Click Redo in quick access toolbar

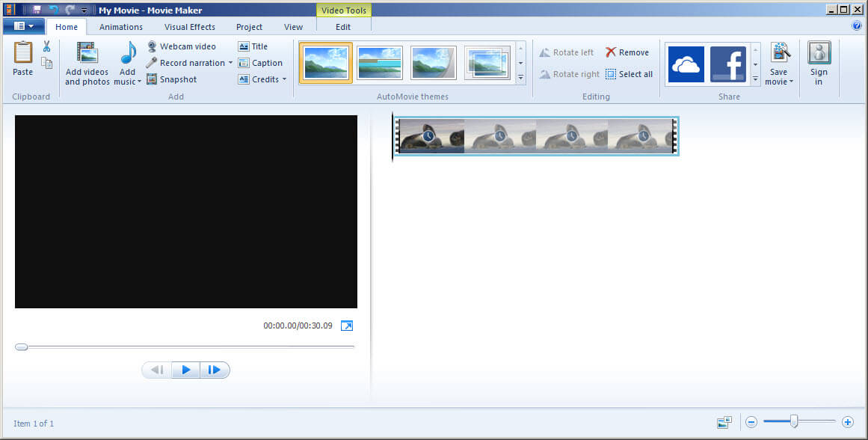pyautogui.click(x=70, y=10)
